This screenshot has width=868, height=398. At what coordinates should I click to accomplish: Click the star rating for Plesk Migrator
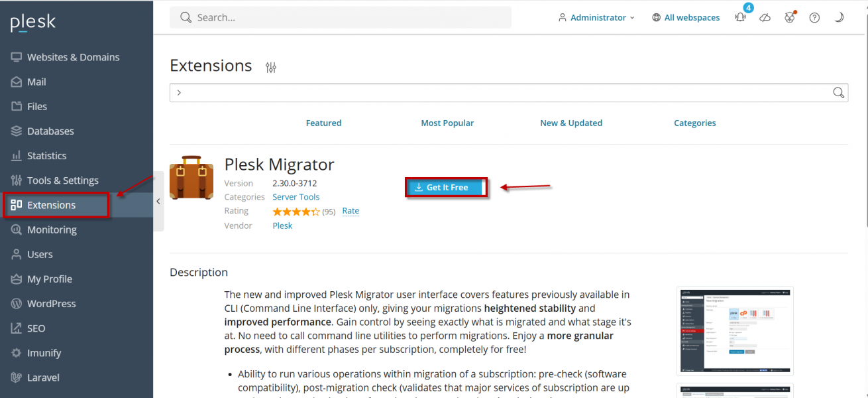[x=296, y=212]
